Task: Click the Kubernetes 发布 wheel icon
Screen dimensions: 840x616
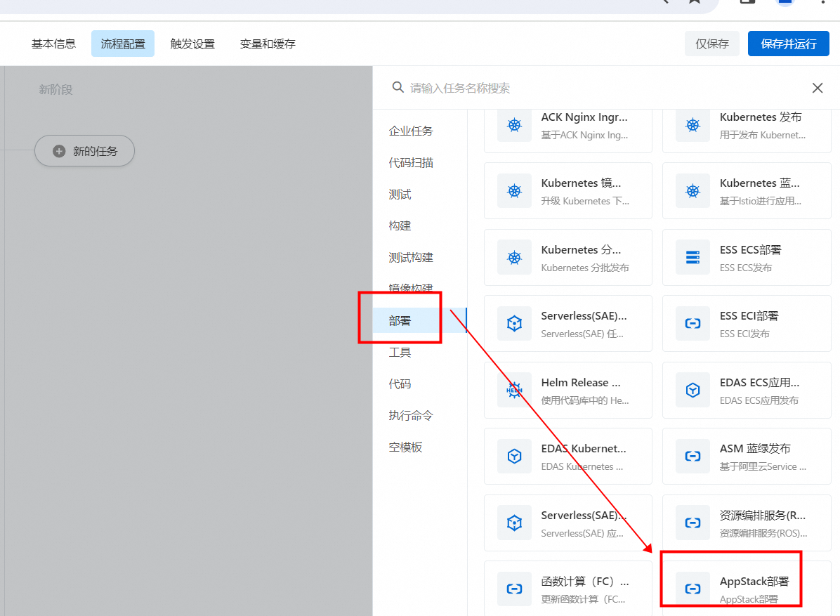Action: 693,125
